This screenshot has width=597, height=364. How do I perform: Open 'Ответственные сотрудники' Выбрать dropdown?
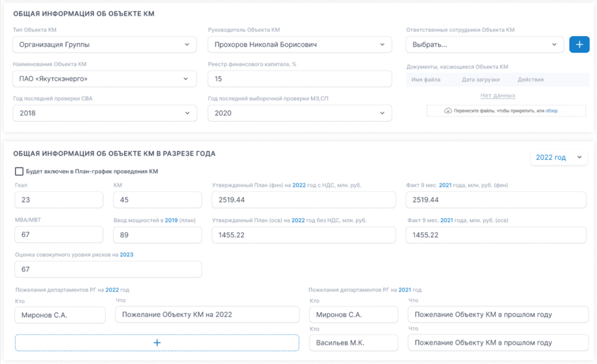(x=485, y=44)
